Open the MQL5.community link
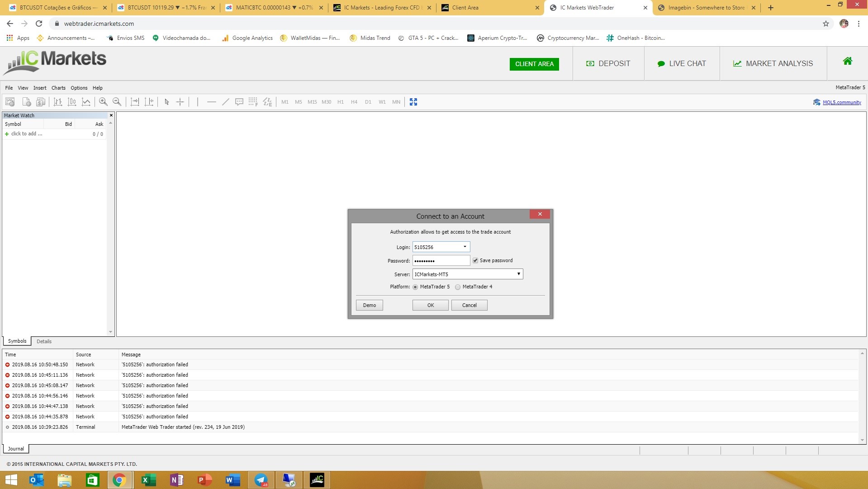 (842, 102)
